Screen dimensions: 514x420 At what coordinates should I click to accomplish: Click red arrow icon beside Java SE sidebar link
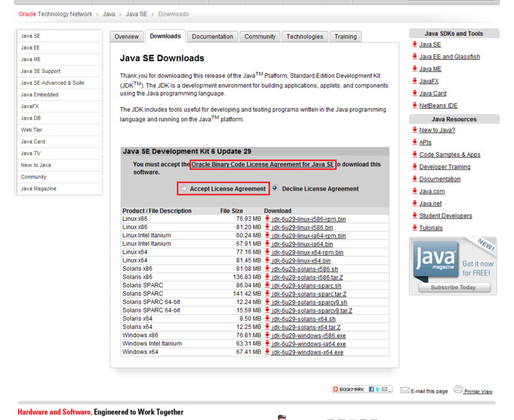point(414,44)
